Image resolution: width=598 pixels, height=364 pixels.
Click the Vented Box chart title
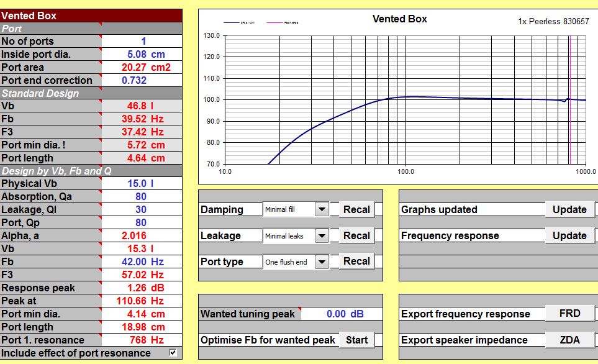click(x=400, y=19)
